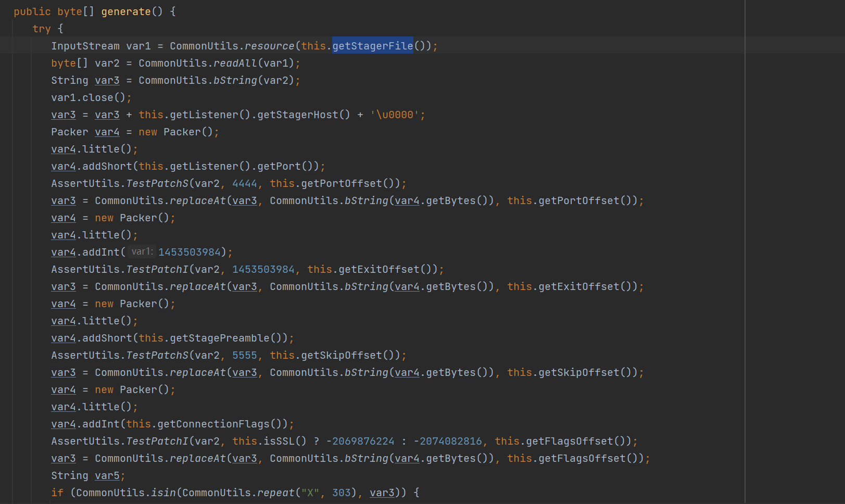This screenshot has width=845, height=504.
Task: Click the readAll method call
Action: click(x=235, y=63)
